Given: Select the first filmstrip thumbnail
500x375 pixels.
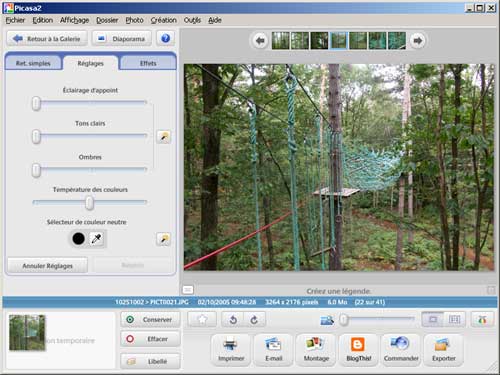Looking at the screenshot, I should (280, 41).
